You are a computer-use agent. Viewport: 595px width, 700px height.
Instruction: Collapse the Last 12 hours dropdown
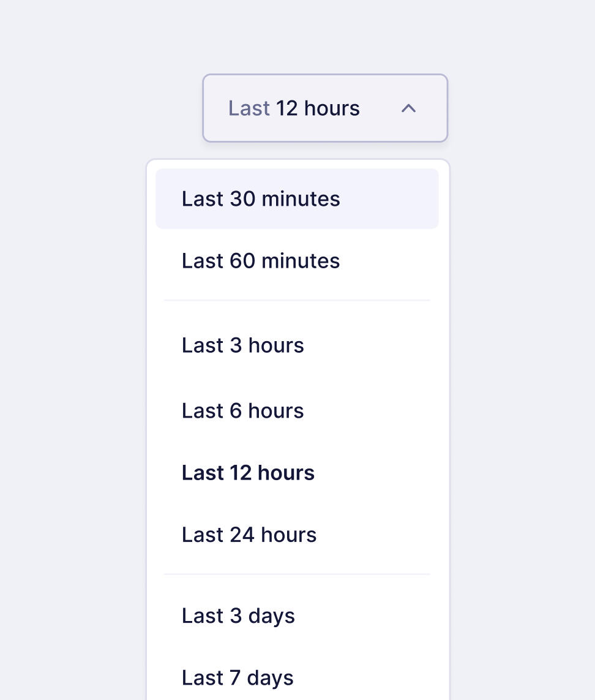pyautogui.click(x=325, y=108)
